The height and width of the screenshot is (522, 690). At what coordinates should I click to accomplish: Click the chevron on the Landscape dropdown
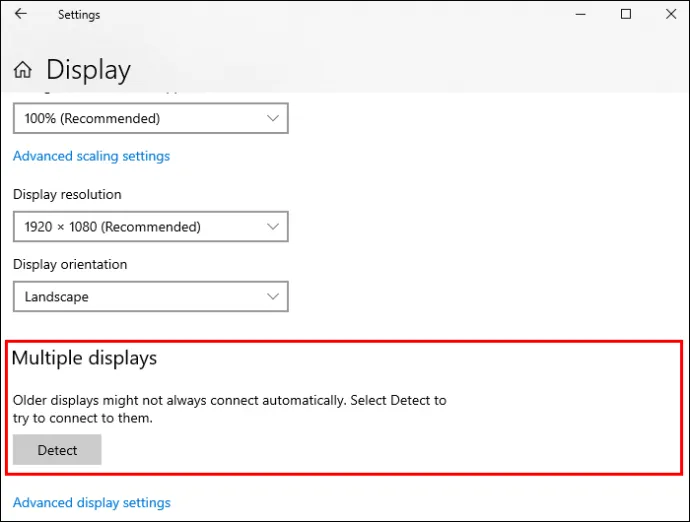coord(273,297)
